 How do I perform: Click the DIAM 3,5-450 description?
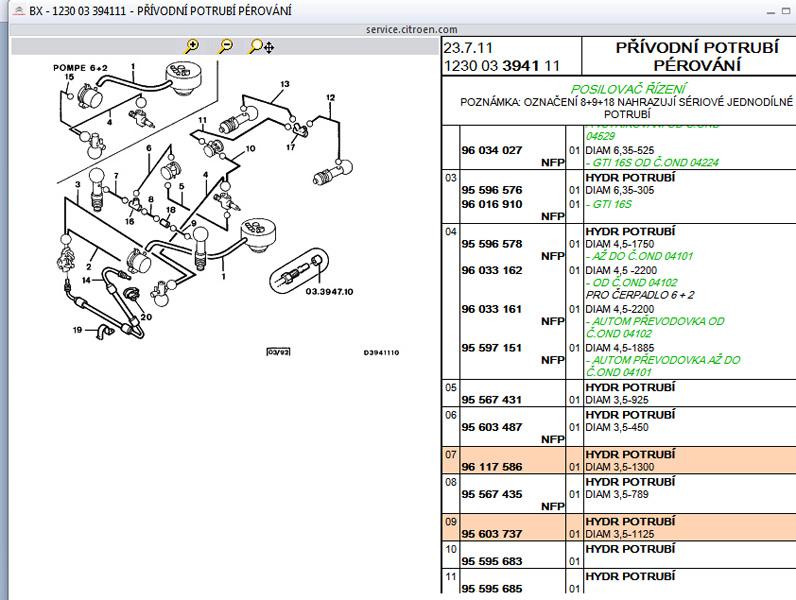[617, 427]
